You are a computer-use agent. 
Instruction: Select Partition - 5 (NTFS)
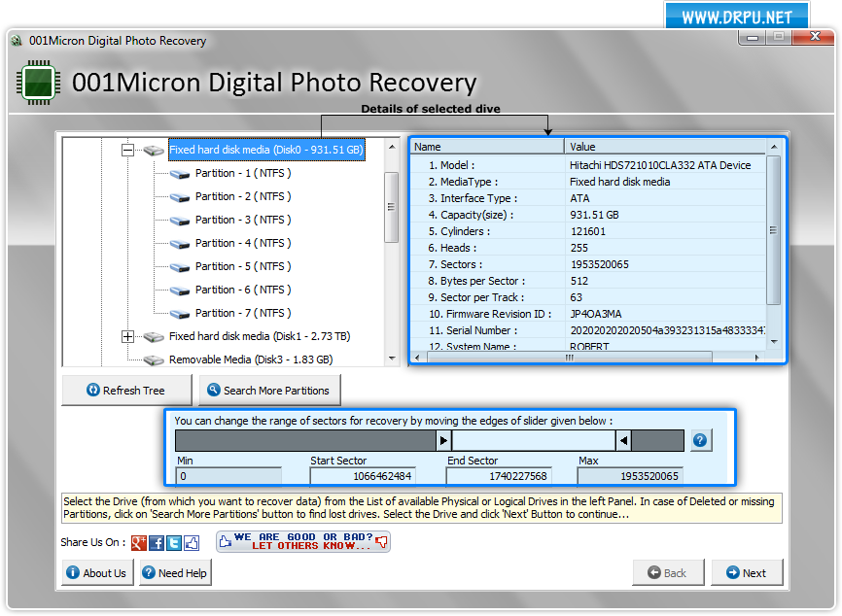pyautogui.click(x=243, y=266)
